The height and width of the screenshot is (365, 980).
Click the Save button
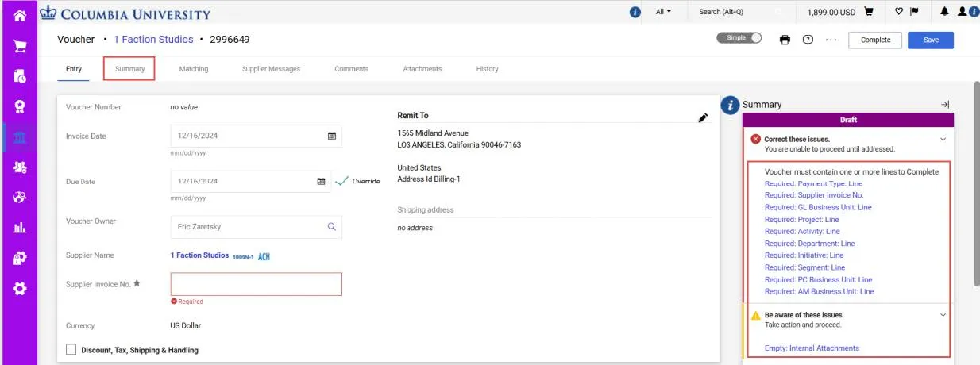[931, 40]
